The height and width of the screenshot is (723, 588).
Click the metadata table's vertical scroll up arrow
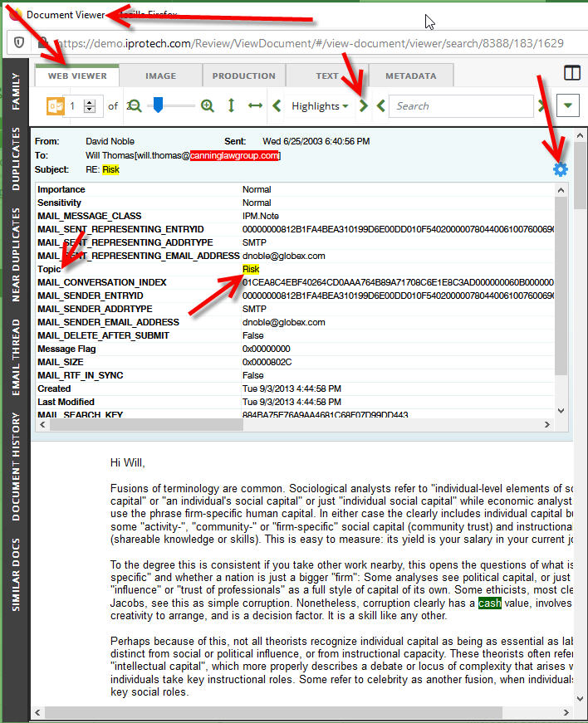[x=561, y=190]
